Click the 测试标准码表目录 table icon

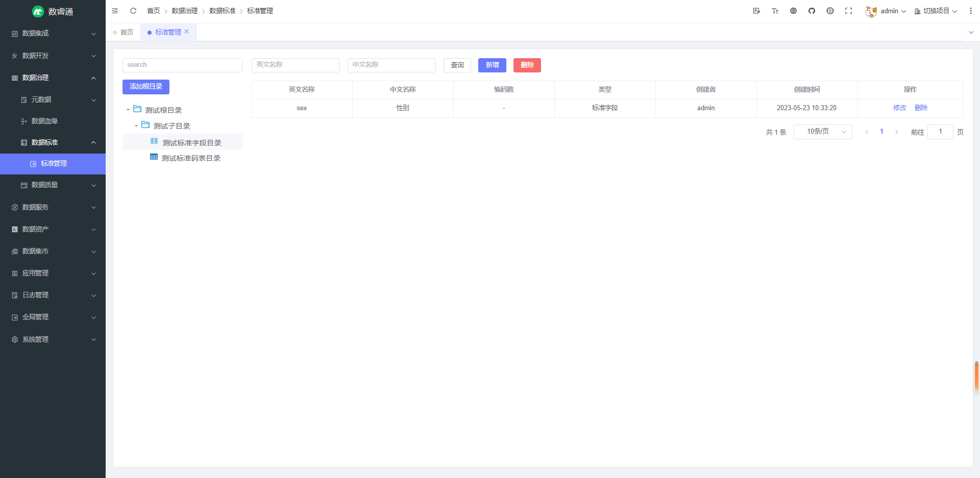pos(154,157)
